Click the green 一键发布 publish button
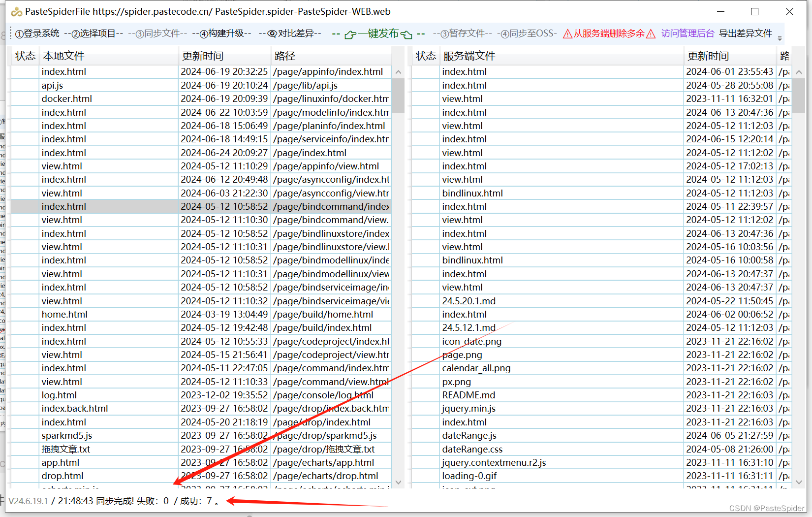This screenshot has height=517, width=812. tap(378, 33)
